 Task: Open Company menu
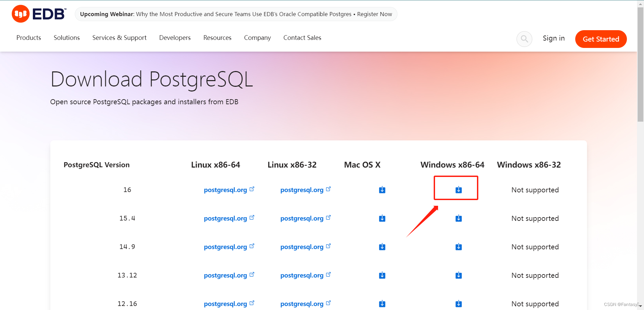tap(257, 38)
